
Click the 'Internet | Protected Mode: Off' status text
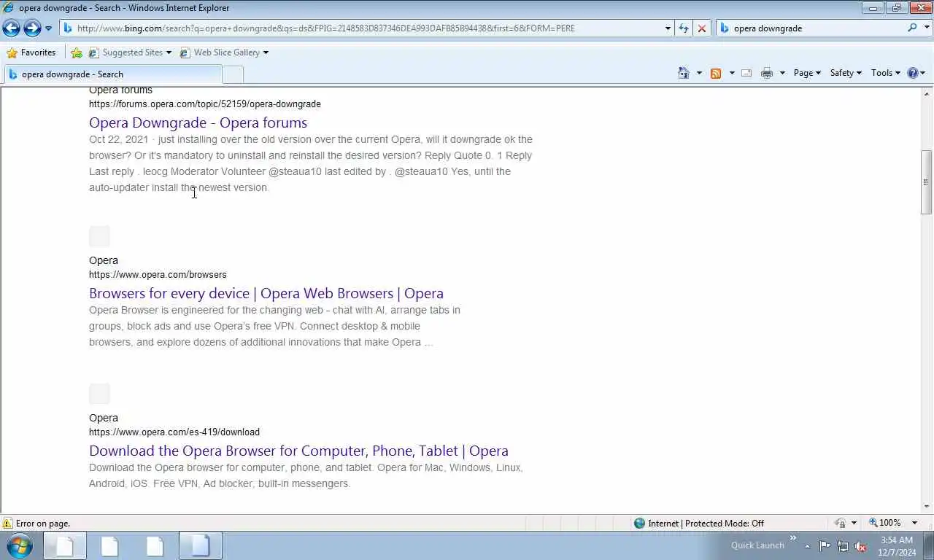tap(706, 523)
